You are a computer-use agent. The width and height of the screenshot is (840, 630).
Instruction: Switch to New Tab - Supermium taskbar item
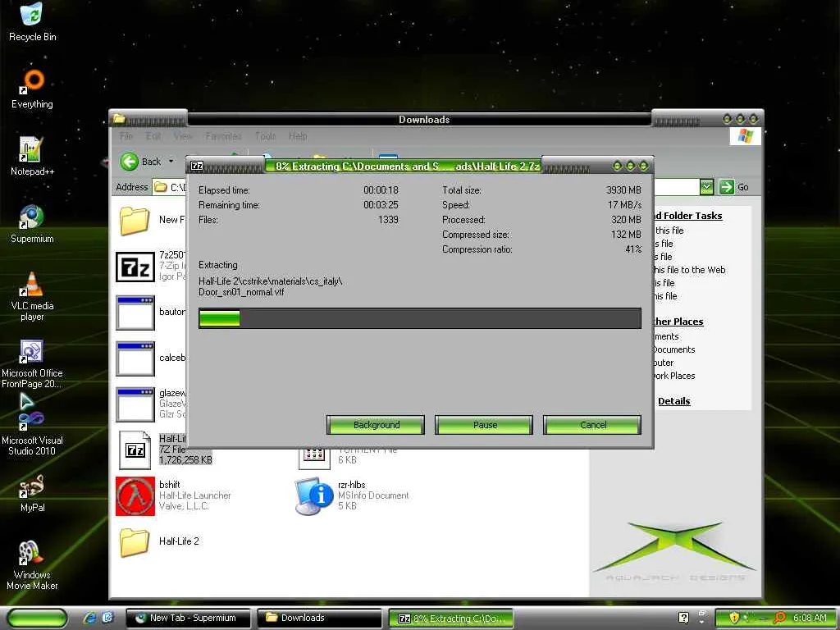pos(188,618)
